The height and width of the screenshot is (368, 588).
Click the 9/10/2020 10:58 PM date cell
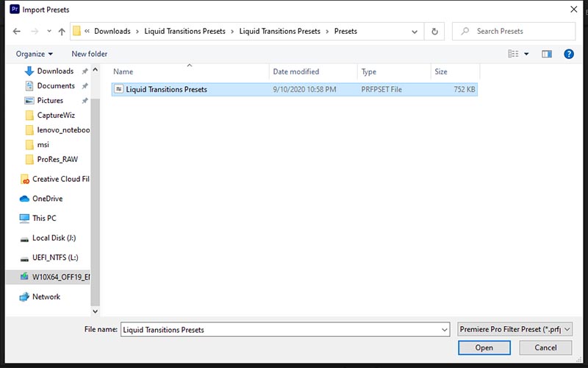point(304,89)
